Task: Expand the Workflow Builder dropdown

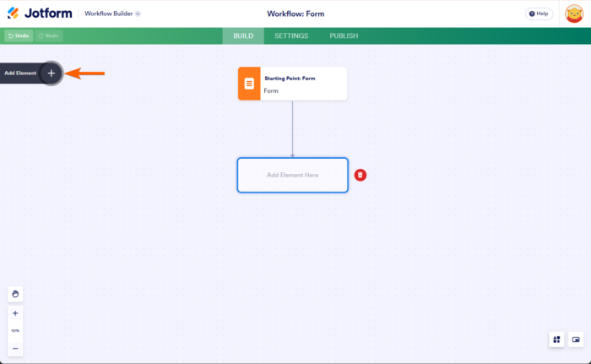Action: tap(112, 14)
